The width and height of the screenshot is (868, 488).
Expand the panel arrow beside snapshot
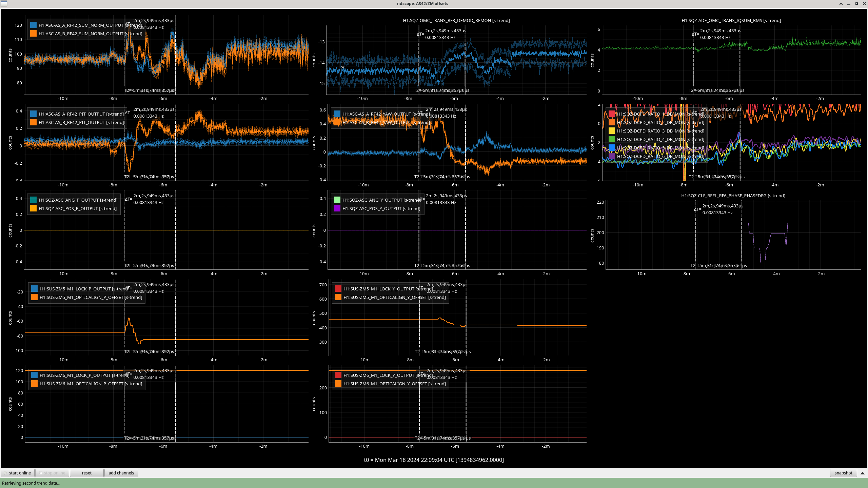tap(863, 473)
